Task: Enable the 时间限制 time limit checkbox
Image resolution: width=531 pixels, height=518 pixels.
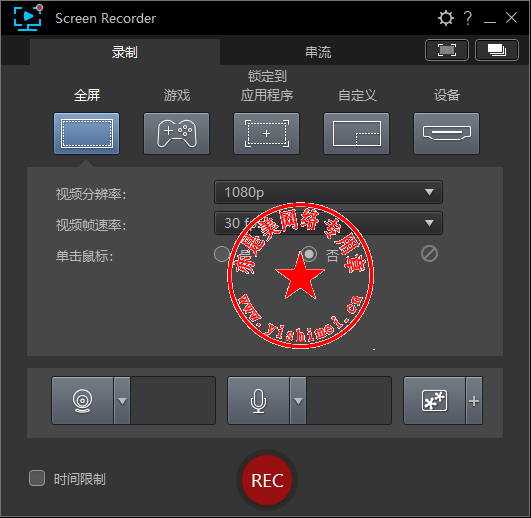Action: pos(37,478)
